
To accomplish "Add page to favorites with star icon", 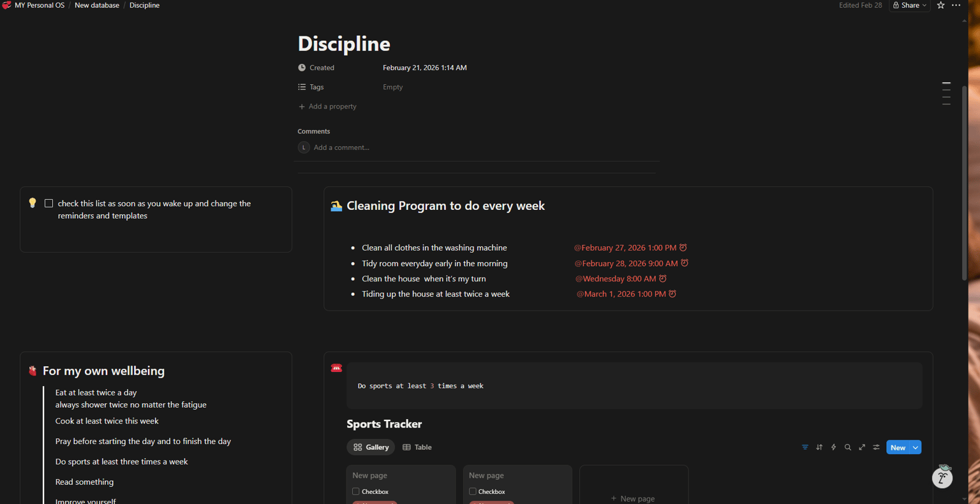I will tap(940, 5).
